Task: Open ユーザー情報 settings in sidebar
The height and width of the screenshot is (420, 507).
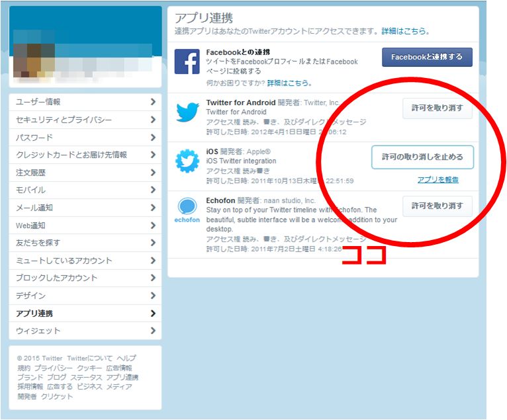Action: click(x=85, y=102)
